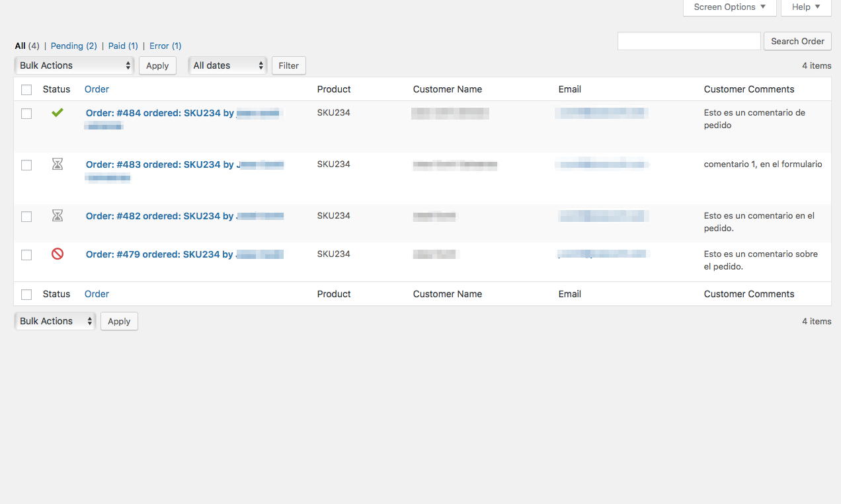
Task: Click the blurred email of order #479
Action: pos(602,254)
